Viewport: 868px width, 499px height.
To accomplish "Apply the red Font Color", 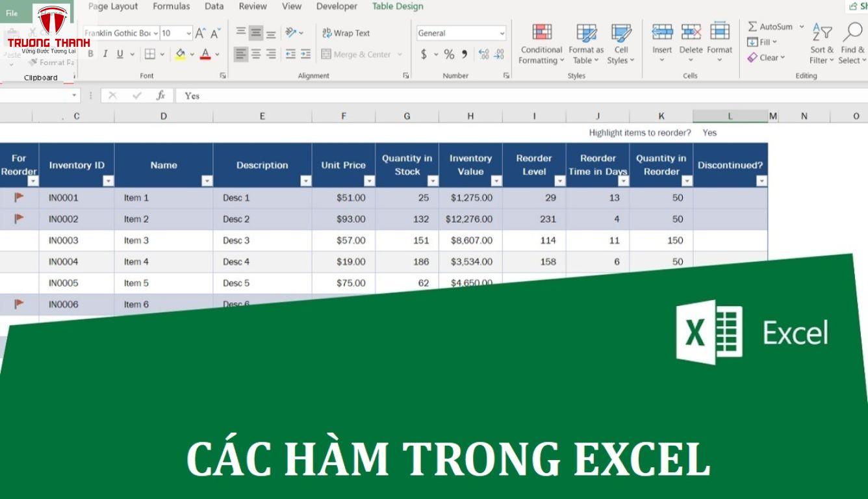I will click(x=205, y=55).
